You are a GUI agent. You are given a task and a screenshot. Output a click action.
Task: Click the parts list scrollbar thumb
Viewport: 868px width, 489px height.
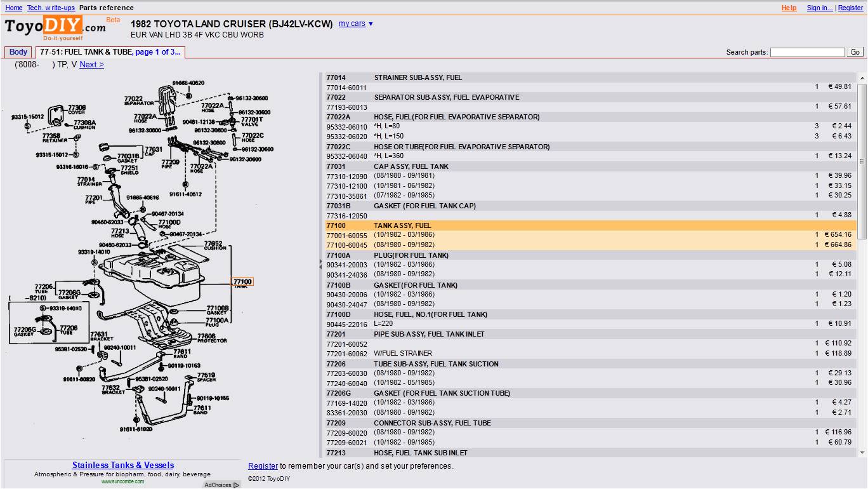point(862,161)
